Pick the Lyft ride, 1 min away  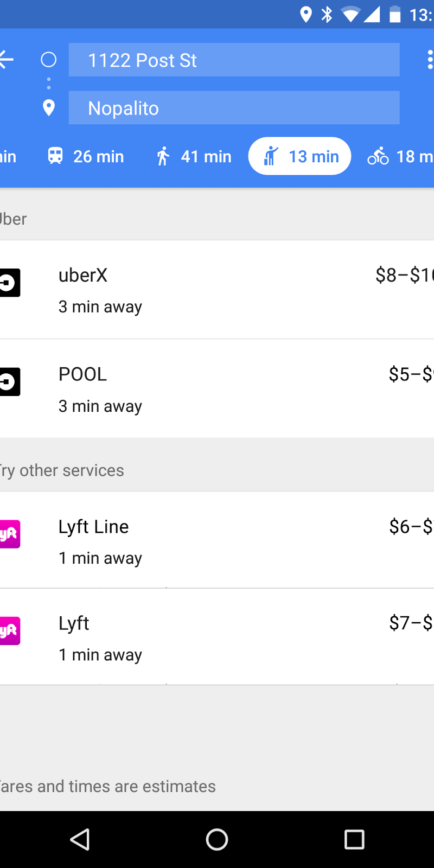point(217,637)
